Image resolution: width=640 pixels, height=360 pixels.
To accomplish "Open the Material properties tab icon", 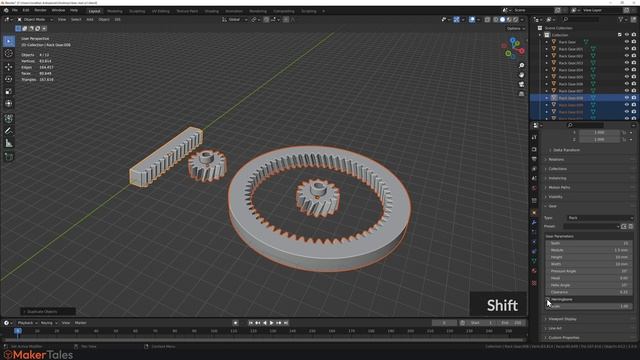I will point(534,271).
